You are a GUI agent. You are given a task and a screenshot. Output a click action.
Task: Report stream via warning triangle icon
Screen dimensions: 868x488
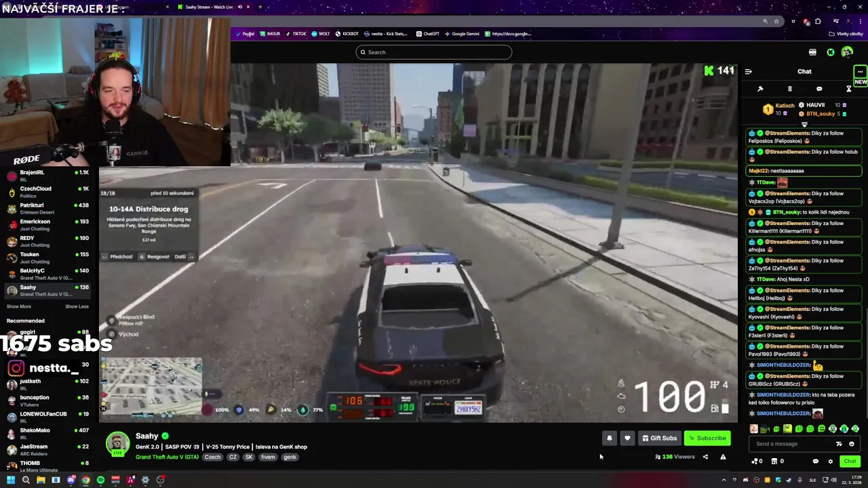coord(723,457)
